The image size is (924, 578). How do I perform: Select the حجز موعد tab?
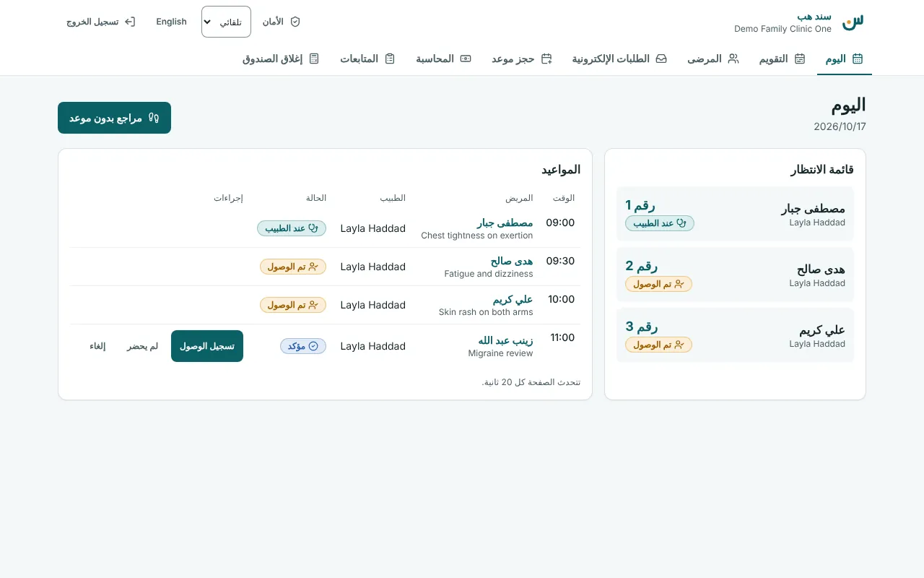[x=522, y=59]
